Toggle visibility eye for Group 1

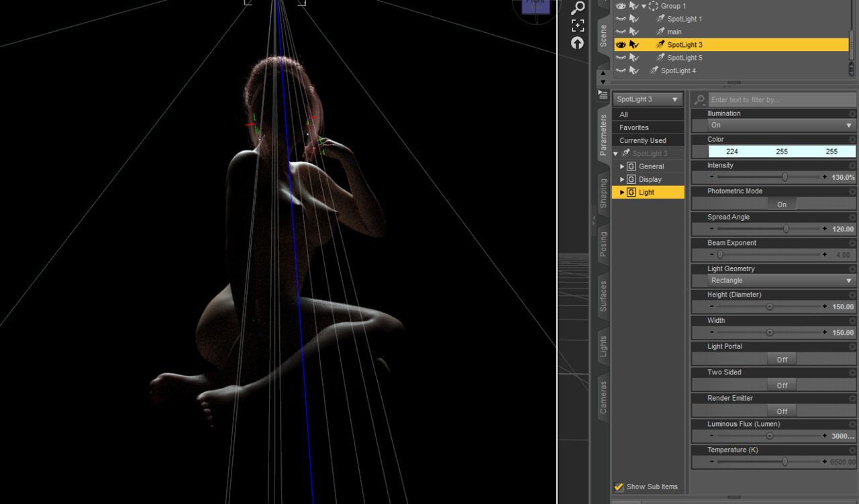(621, 6)
